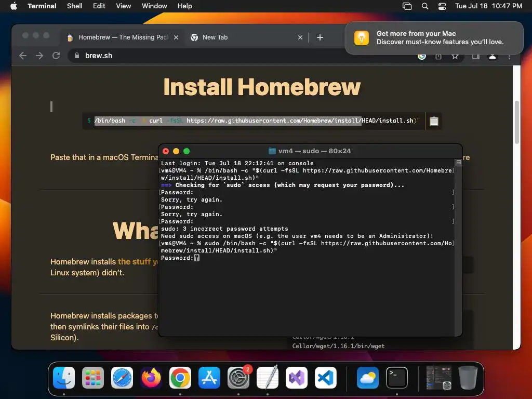Click '3 incorrect password attempts' line
The image size is (532, 399).
(224, 229)
